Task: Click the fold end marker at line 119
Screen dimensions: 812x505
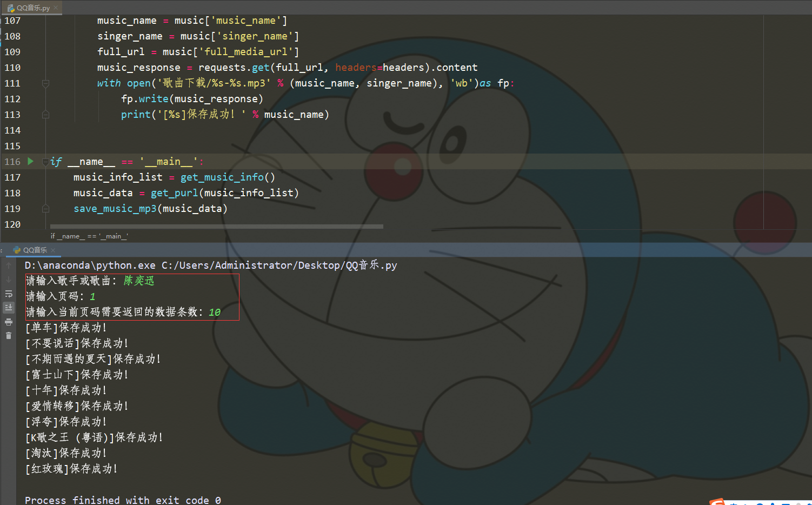Action: [45, 209]
